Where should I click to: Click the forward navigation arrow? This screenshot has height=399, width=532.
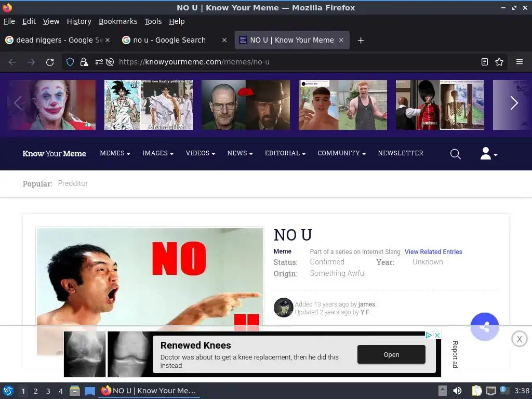(31, 62)
